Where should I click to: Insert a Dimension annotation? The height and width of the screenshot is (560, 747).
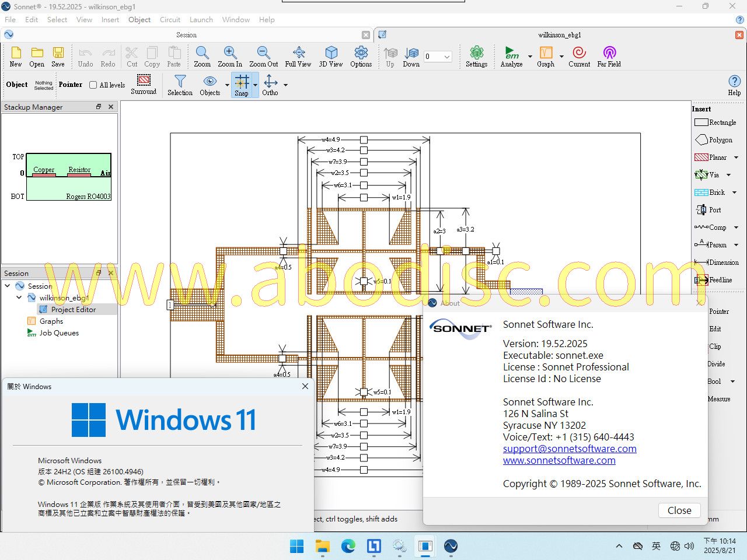pyautogui.click(x=717, y=262)
